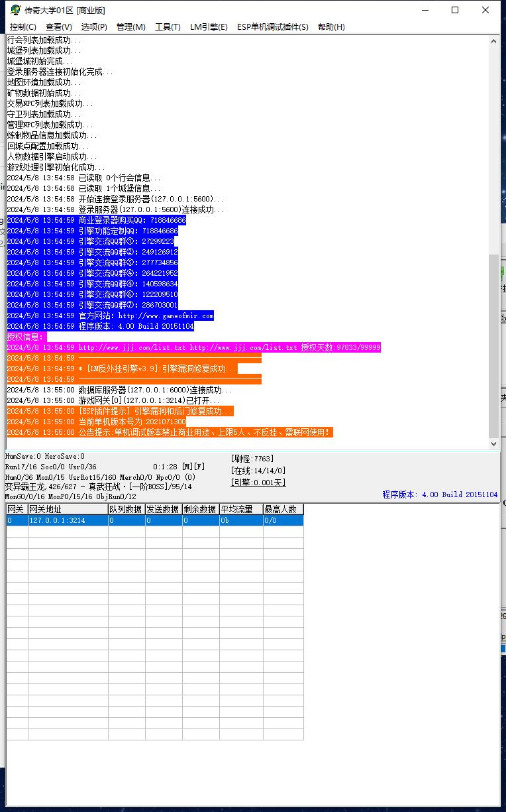Click log line 已读取 1个城堡信息
The height and width of the screenshot is (812, 506).
(x=84, y=188)
